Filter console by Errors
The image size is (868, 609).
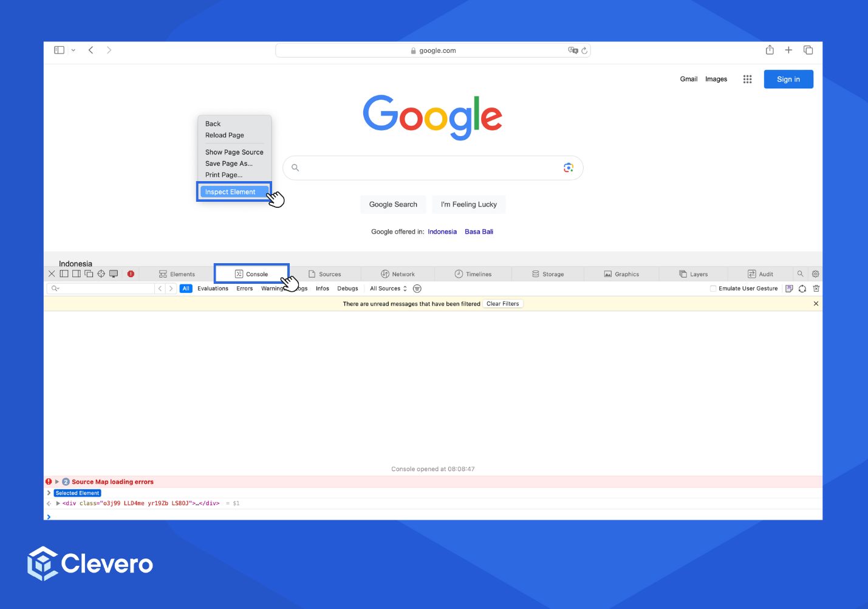point(245,289)
